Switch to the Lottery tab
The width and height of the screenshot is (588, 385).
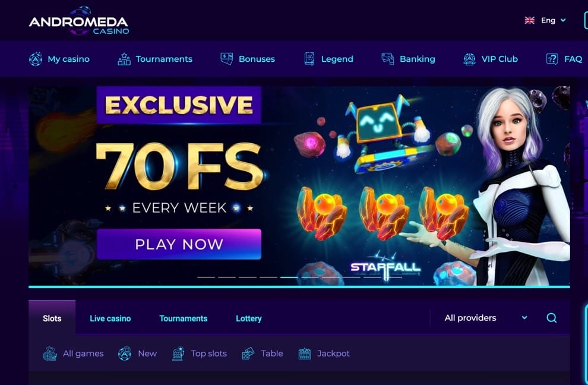pyautogui.click(x=249, y=318)
